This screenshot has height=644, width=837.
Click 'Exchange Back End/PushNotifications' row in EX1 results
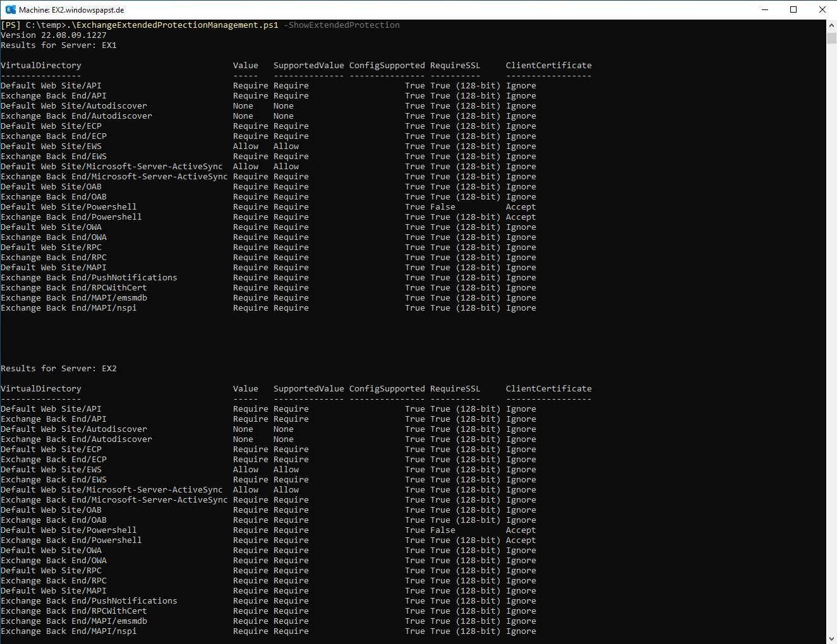(89, 278)
